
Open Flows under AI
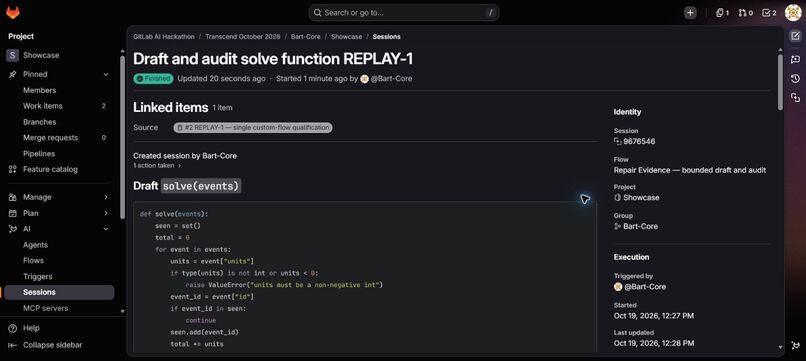click(33, 260)
